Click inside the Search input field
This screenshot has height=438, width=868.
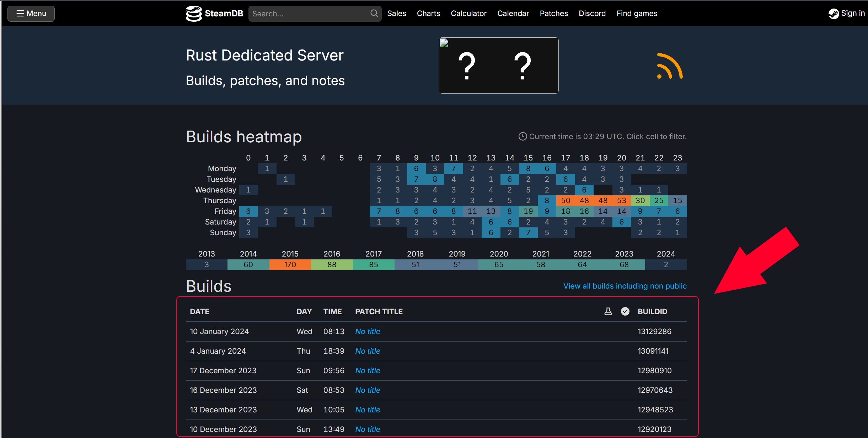pos(309,13)
